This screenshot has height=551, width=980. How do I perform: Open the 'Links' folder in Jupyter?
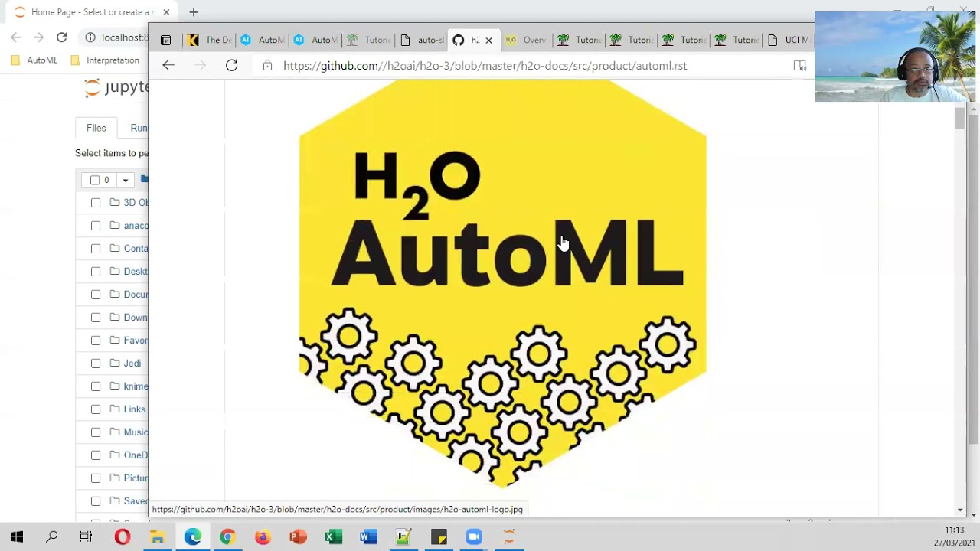134,409
